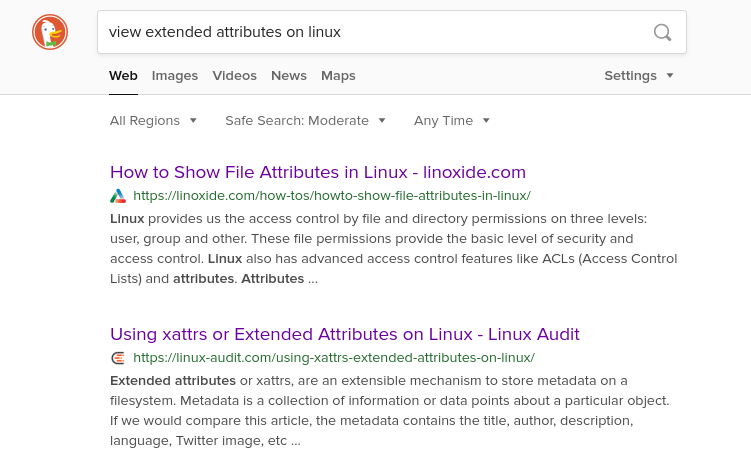The width and height of the screenshot is (751, 464).
Task: Select the Maps tab
Action: click(338, 76)
